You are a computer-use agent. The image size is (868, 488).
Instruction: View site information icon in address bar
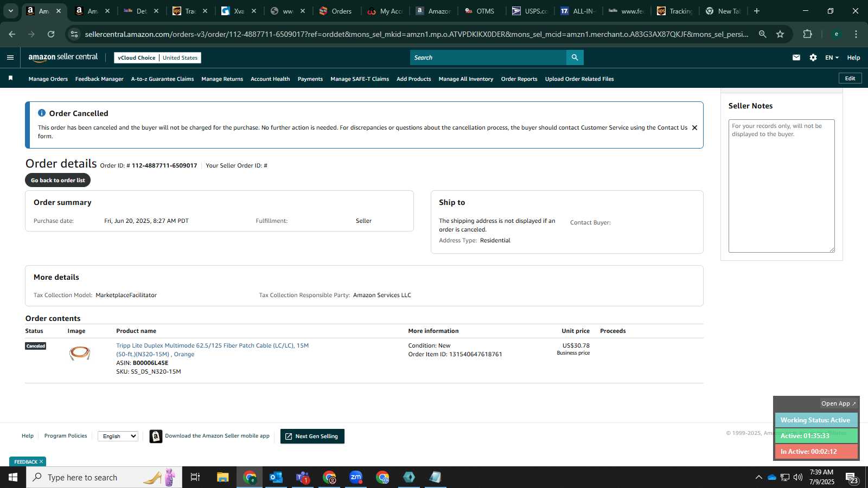tap(74, 34)
